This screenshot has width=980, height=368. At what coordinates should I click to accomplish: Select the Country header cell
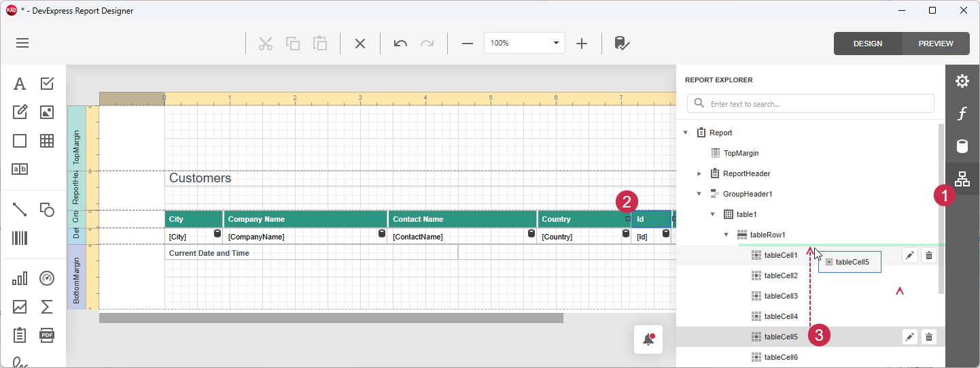tap(584, 219)
